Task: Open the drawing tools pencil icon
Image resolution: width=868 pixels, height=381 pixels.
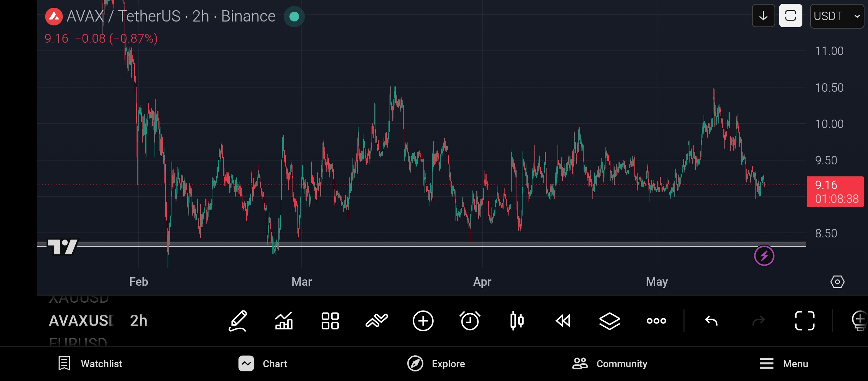Action: 238,321
